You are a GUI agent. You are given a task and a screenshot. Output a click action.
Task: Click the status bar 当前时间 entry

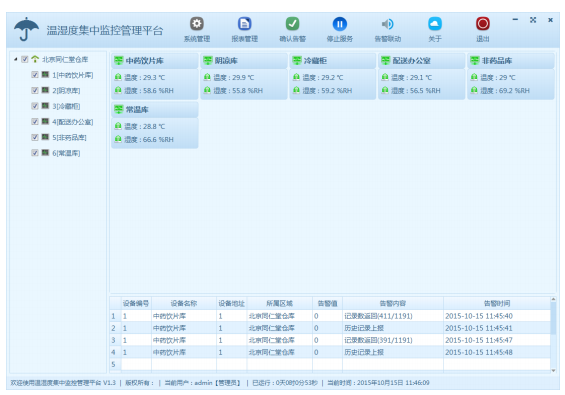(378, 383)
